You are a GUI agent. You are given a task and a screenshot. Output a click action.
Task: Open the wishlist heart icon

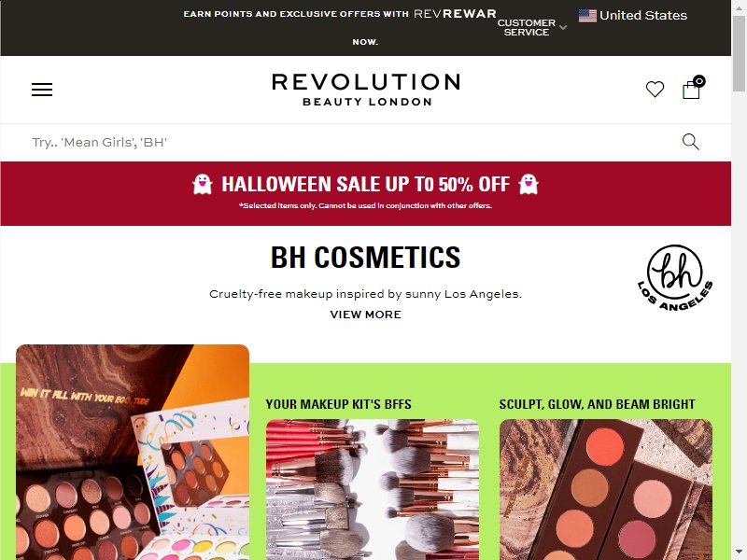[655, 89]
